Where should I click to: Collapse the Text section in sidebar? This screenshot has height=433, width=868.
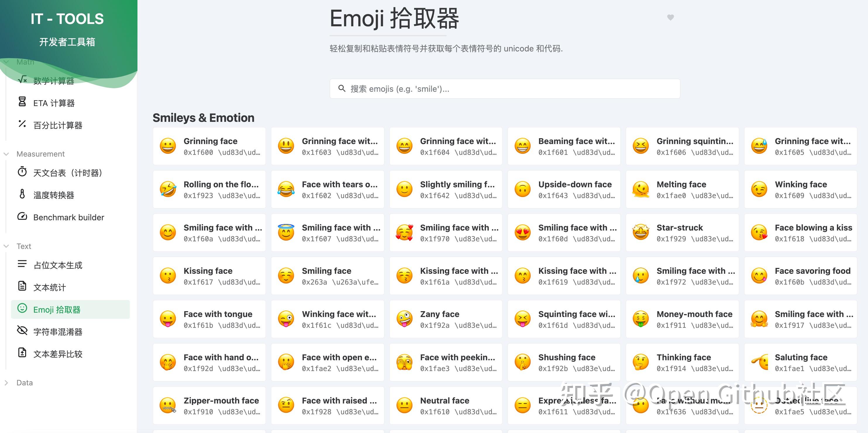point(6,246)
